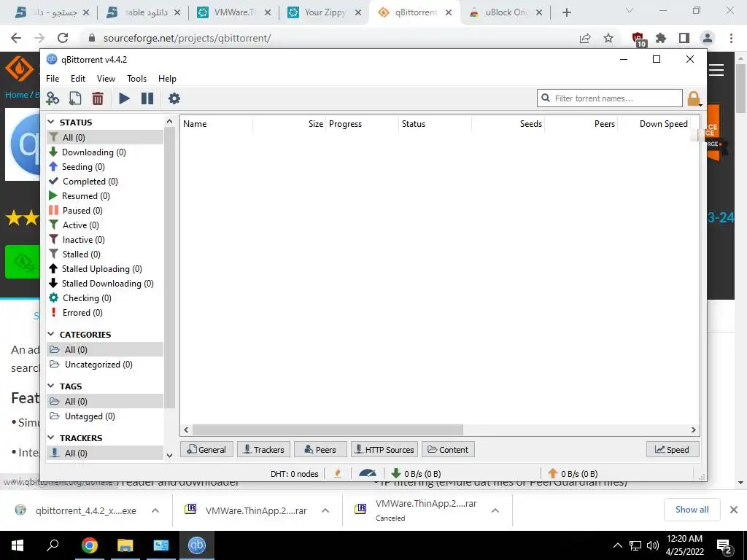The width and height of the screenshot is (747, 560).
Task: Select the Active (0) status filter
Action: [80, 225]
